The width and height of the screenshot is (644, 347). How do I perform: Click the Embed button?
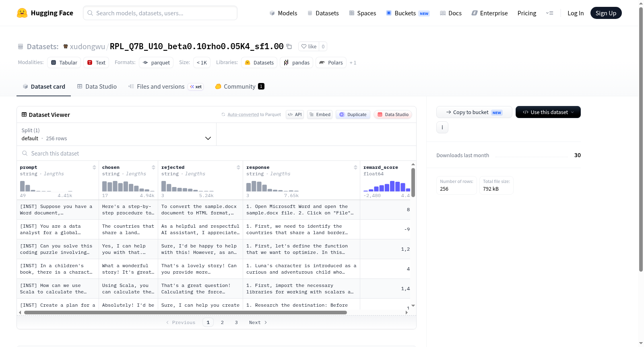(x=320, y=114)
